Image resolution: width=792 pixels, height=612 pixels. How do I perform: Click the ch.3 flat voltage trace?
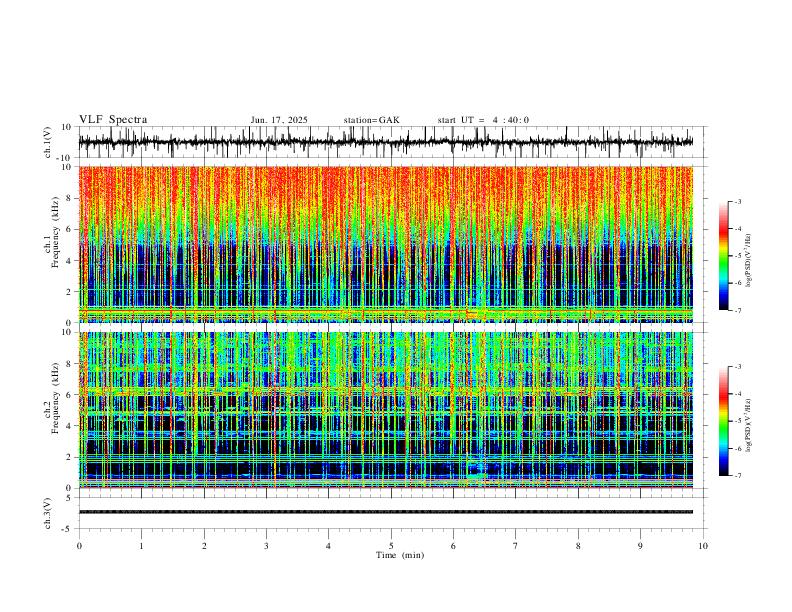[x=386, y=512]
